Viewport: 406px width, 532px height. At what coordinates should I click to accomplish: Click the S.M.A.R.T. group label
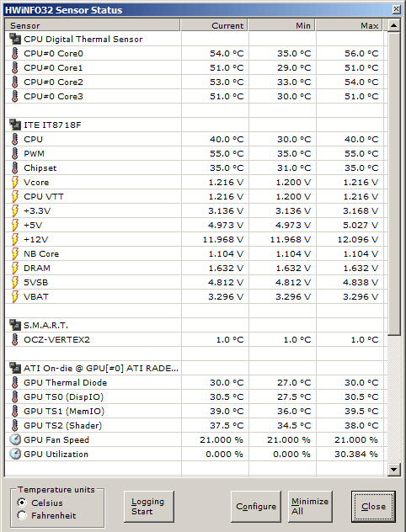[45, 325]
